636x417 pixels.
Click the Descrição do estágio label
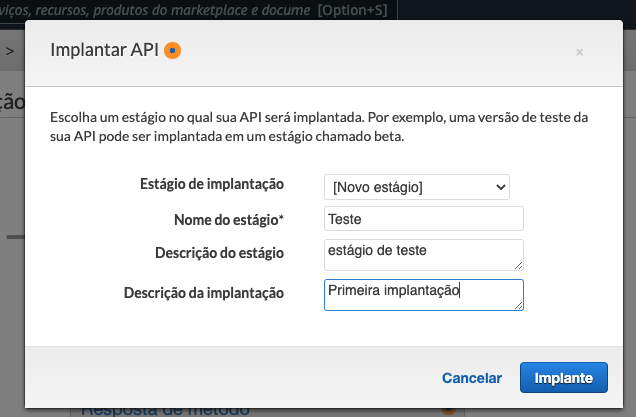tap(219, 253)
